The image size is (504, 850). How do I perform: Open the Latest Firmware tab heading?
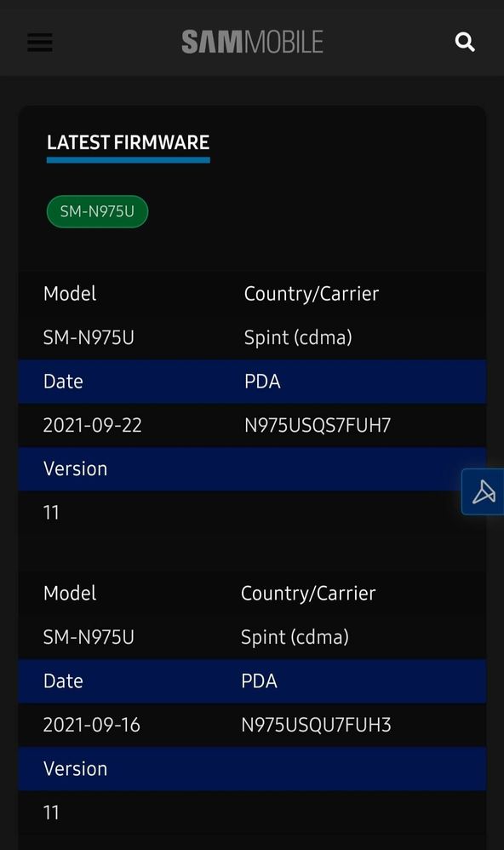(128, 142)
